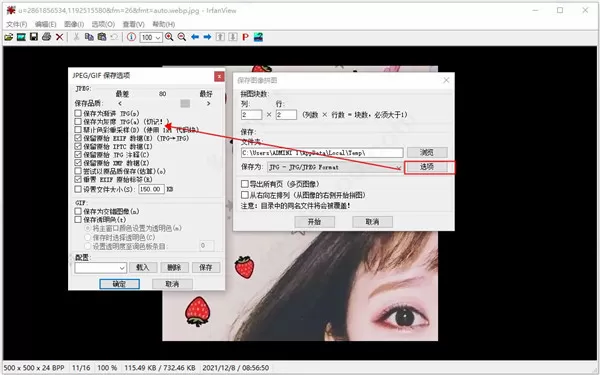Click the 载入 profile button
The height and width of the screenshot is (375, 600).
143,267
